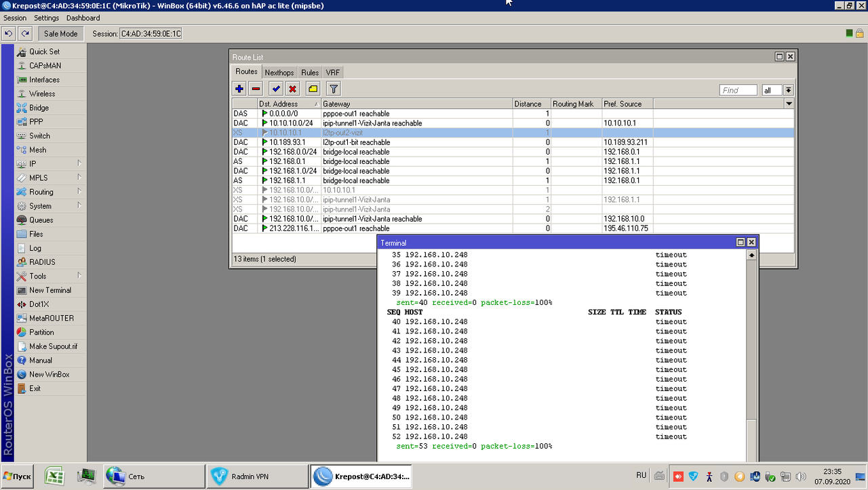Disable selected route with red X button

pyautogui.click(x=292, y=89)
